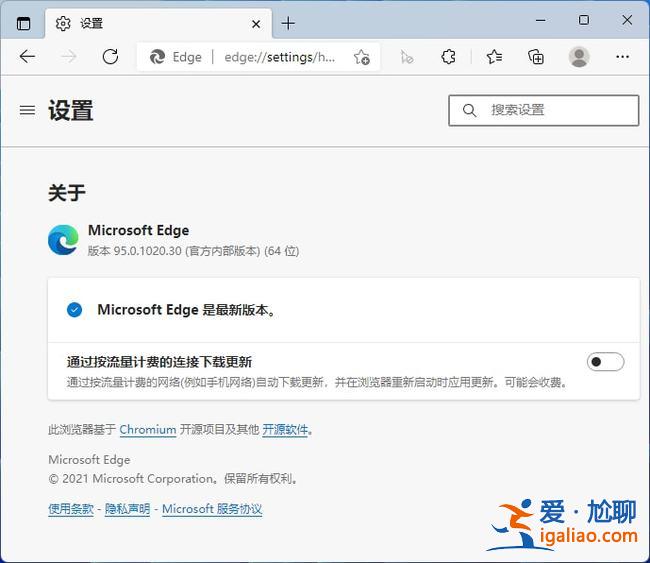The width and height of the screenshot is (650, 563).
Task: Click the 关于 heading
Action: [x=67, y=193]
